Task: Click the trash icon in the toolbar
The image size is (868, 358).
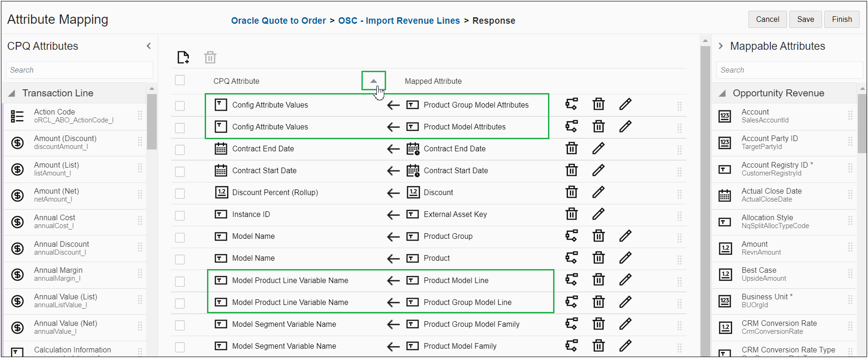Action: click(210, 57)
